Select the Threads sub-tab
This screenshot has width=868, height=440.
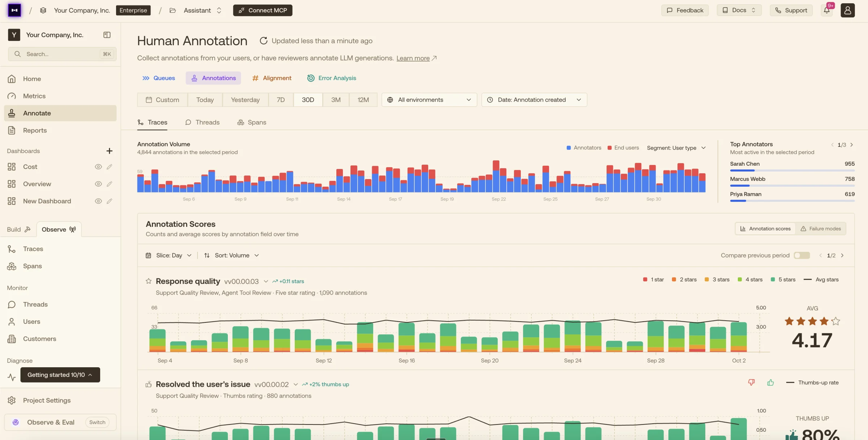[x=203, y=122]
